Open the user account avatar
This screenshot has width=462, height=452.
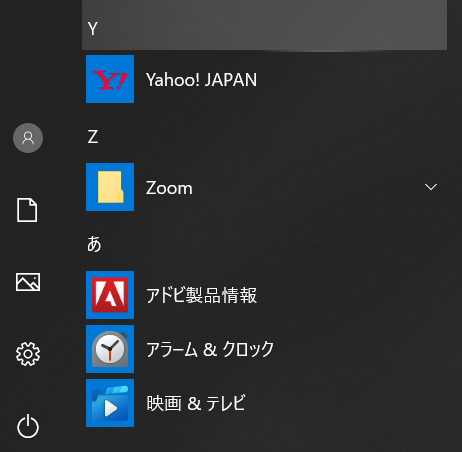[x=28, y=138]
